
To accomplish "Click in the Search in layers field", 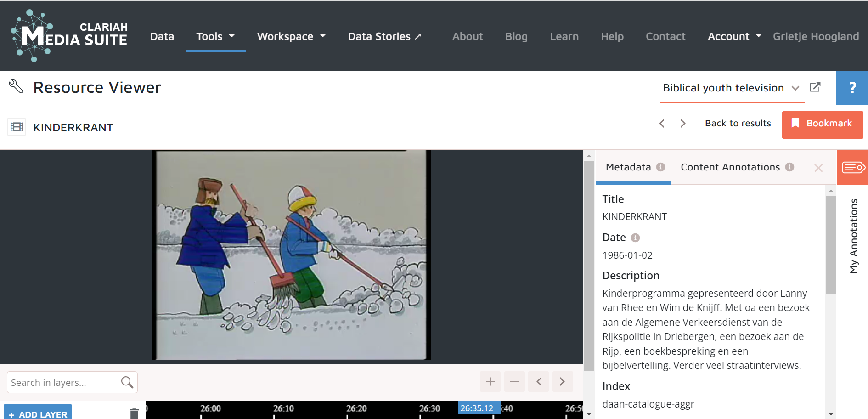I will click(62, 383).
